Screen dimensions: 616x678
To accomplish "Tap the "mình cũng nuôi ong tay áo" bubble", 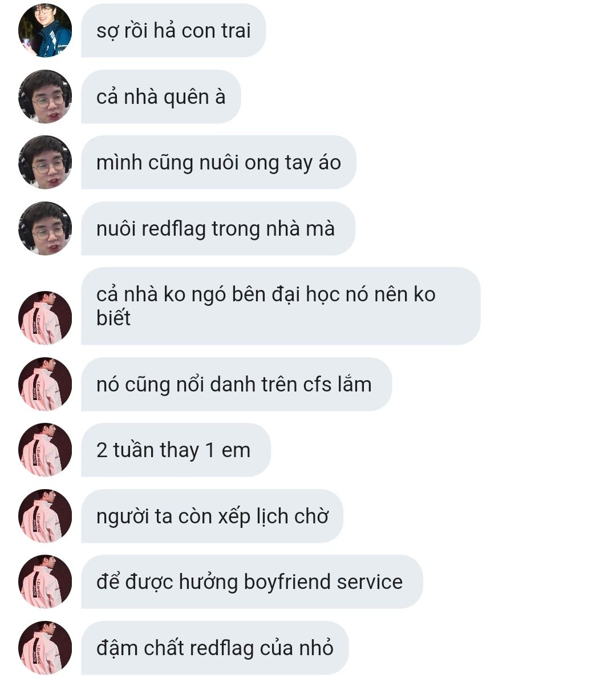I will click(x=218, y=162).
